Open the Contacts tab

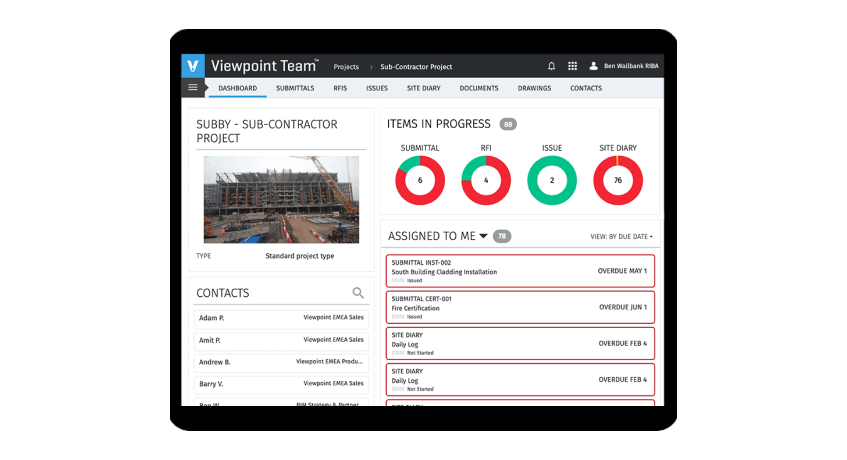(x=586, y=88)
